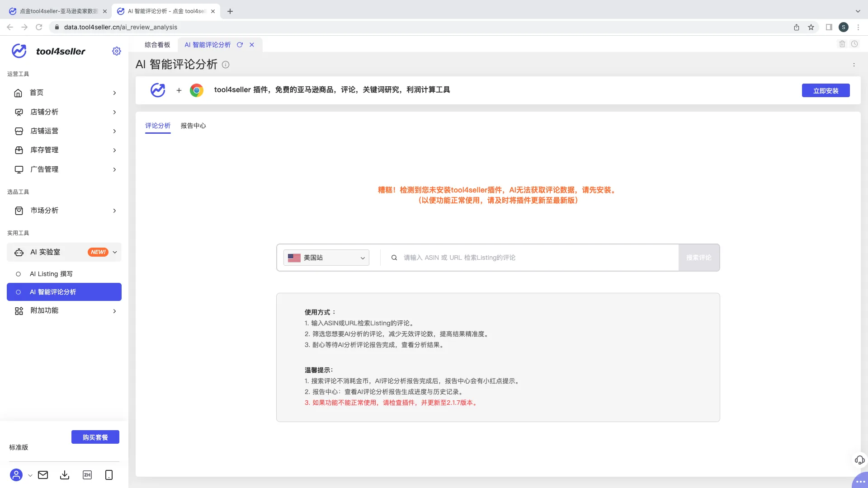Open trash icon at top right
This screenshot has width=868, height=488.
coord(842,44)
